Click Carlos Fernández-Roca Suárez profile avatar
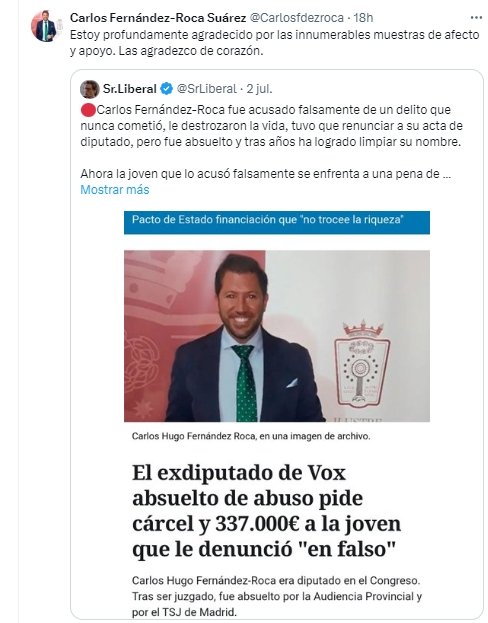The width and height of the screenshot is (488, 623). coord(45,26)
